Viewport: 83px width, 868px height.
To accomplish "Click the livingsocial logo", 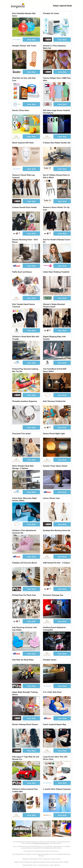I will pos(18,6).
